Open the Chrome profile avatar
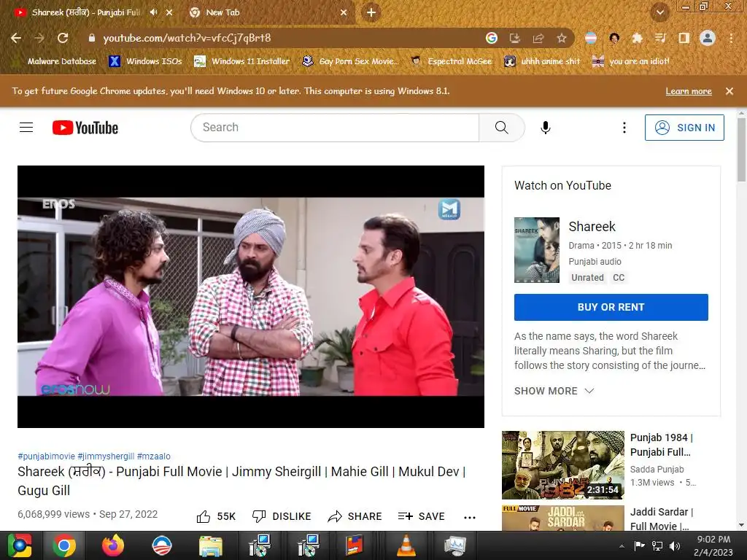Image resolution: width=747 pixels, height=560 pixels. [x=708, y=38]
